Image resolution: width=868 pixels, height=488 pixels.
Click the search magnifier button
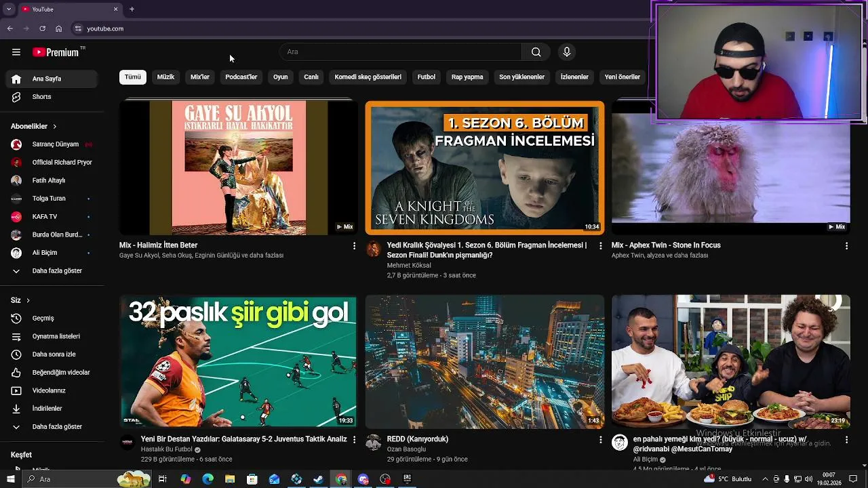[x=536, y=52]
